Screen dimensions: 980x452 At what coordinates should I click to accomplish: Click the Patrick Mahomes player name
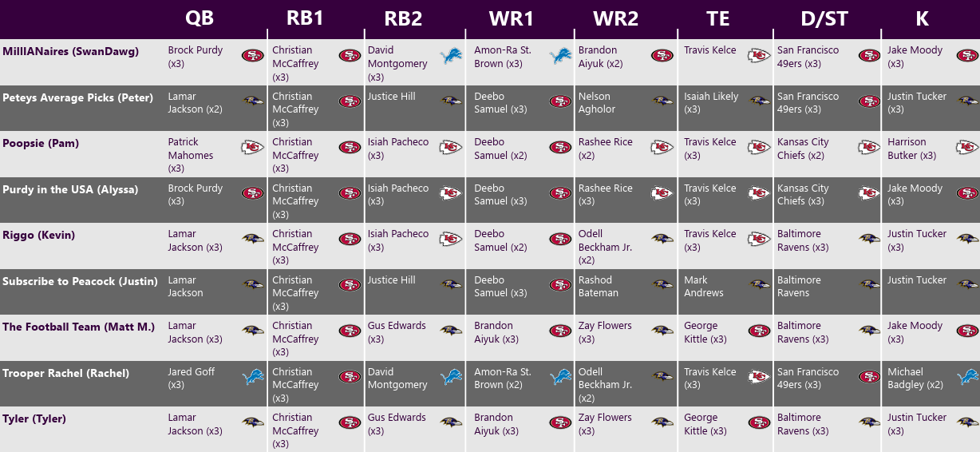tap(190, 149)
